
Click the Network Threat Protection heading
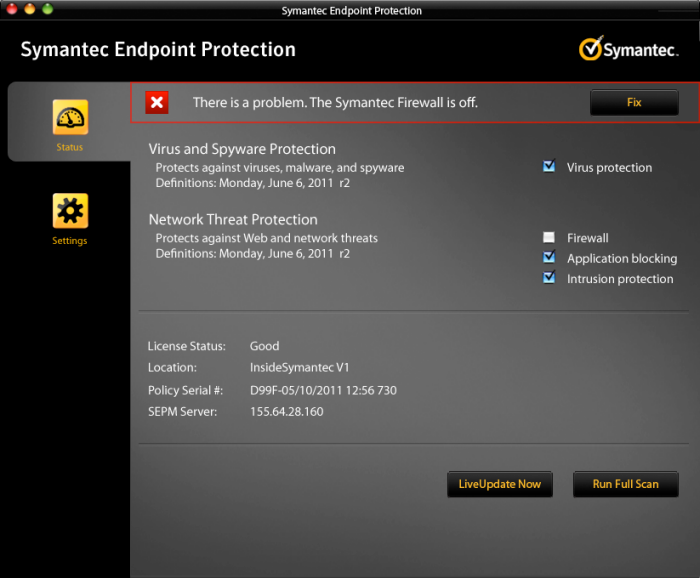pyautogui.click(x=233, y=220)
